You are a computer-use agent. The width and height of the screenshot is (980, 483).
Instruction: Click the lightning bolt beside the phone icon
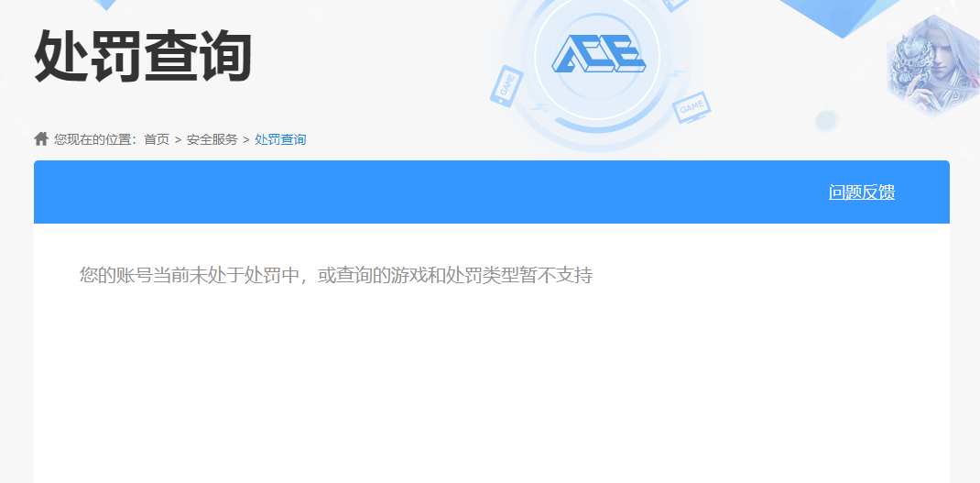pyautogui.click(x=539, y=108)
